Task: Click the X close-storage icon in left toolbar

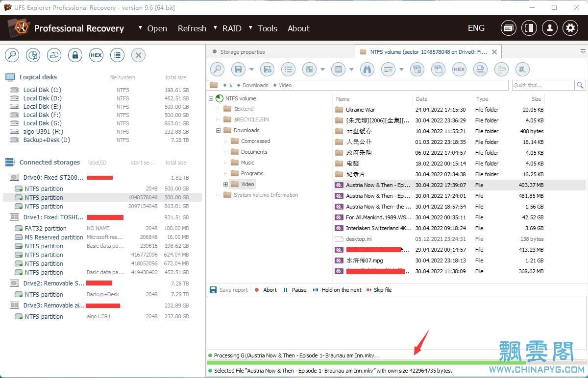Action: (x=138, y=55)
